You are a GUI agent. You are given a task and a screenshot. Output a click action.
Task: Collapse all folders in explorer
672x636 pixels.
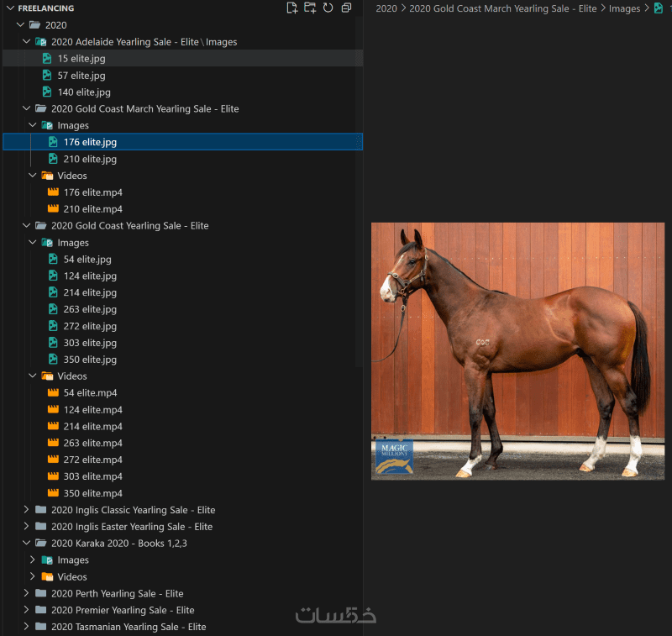click(346, 8)
